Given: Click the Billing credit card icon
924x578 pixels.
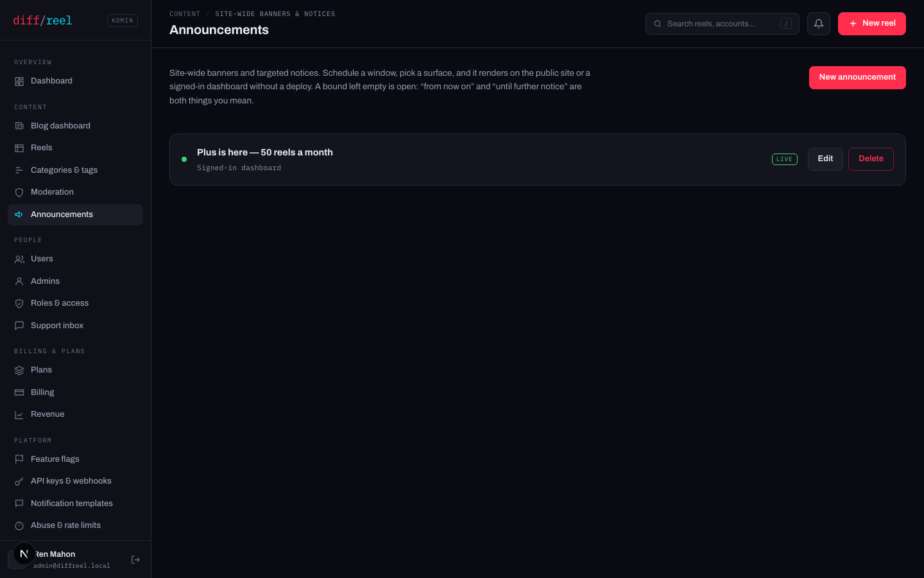Looking at the screenshot, I should tap(19, 392).
